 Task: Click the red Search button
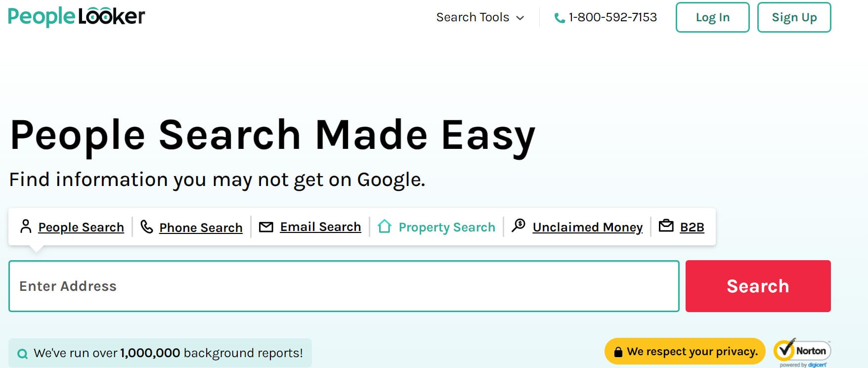758,286
